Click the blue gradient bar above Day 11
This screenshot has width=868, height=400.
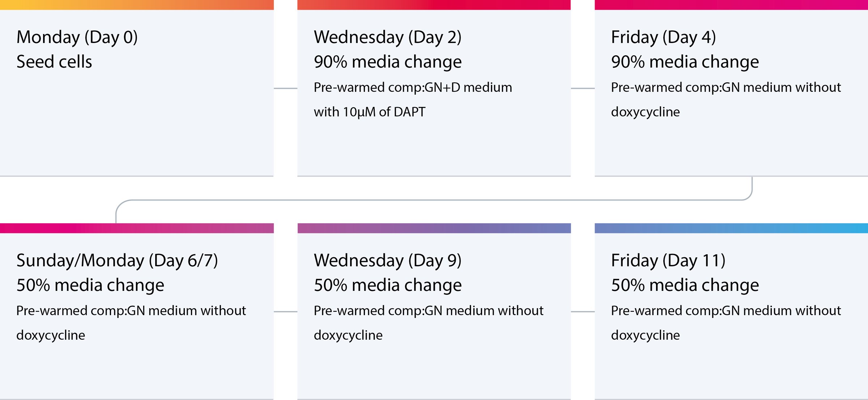(731, 228)
